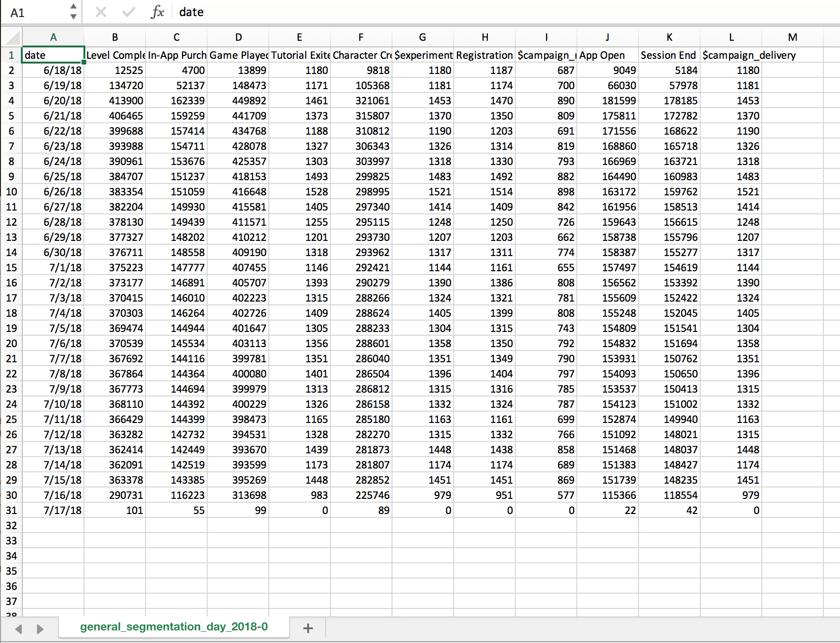Select column header B
Image resolution: width=840 pixels, height=643 pixels.
click(115, 37)
